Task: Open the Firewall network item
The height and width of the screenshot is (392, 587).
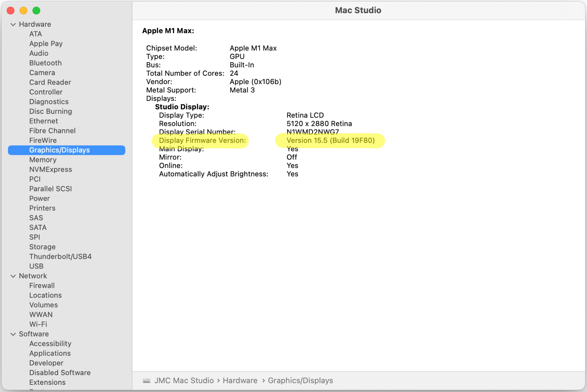Action: (42, 285)
